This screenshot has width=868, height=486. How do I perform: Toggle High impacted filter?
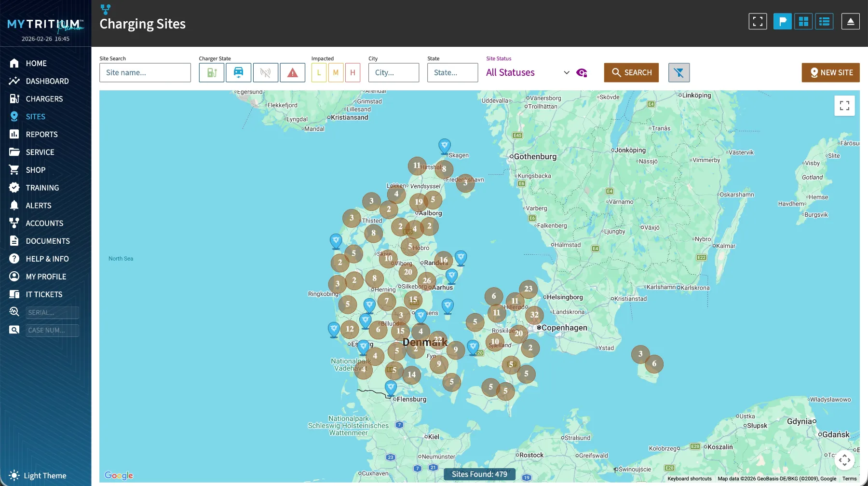click(353, 72)
